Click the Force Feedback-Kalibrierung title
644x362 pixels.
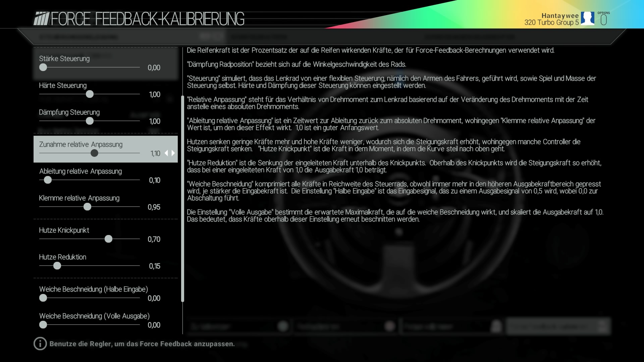pos(147,19)
